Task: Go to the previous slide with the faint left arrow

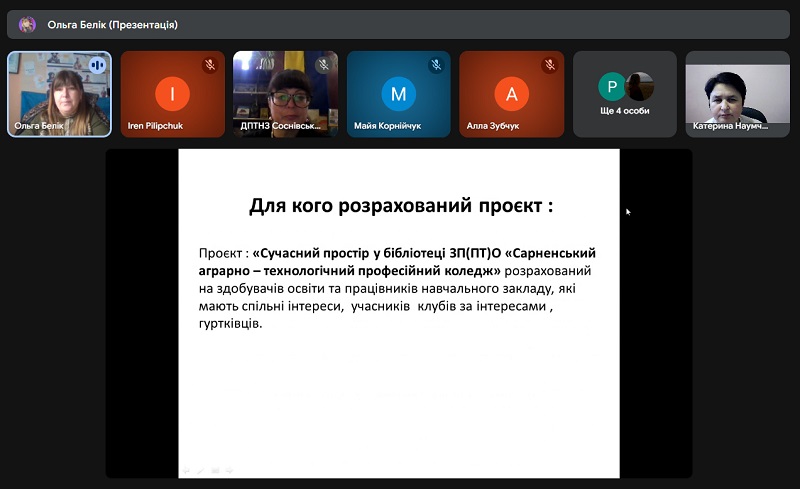Action: coord(186,470)
